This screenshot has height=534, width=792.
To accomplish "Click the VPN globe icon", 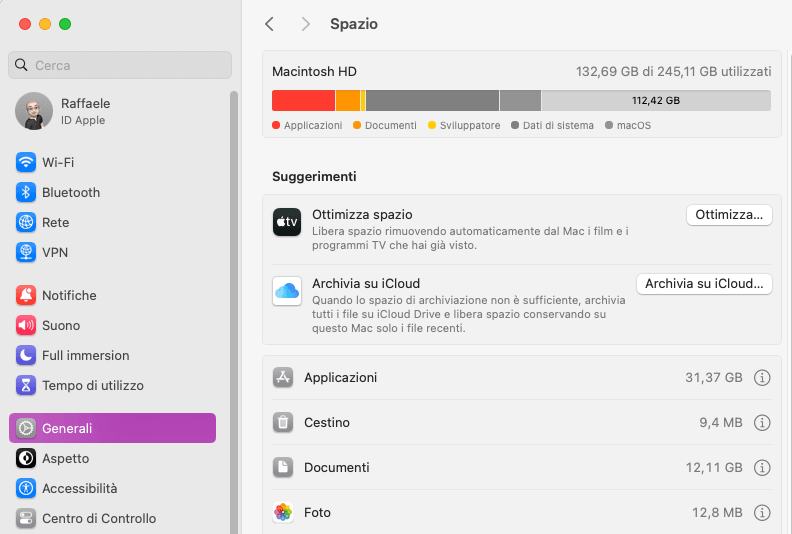I will click(26, 252).
